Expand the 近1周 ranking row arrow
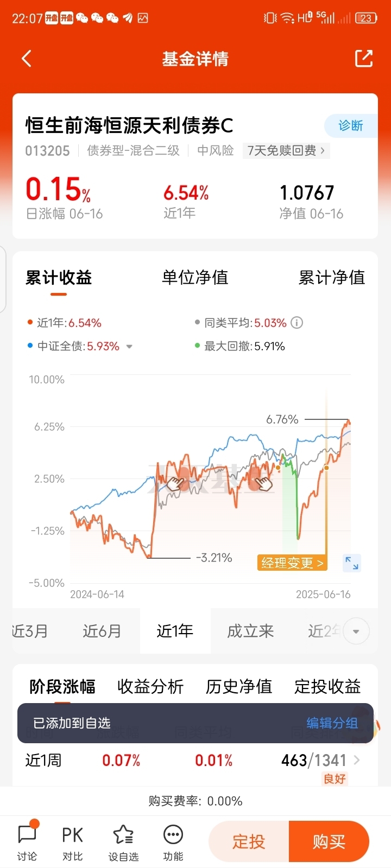This screenshot has width=391, height=868. [x=357, y=760]
